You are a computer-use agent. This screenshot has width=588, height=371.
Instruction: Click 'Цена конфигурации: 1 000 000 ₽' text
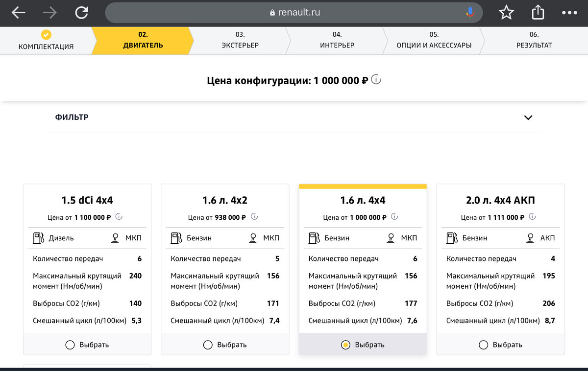(288, 80)
